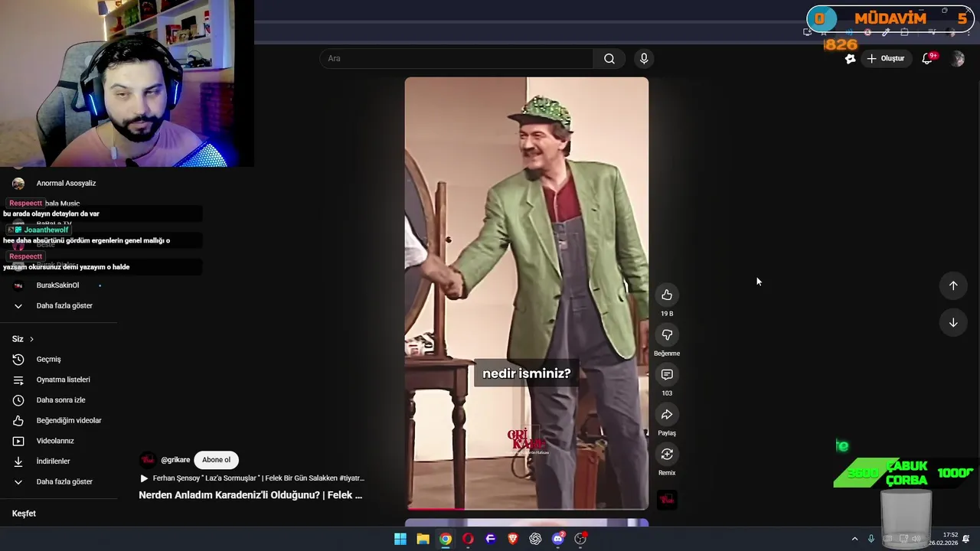Open the sound source thumbnail below Remix
The height and width of the screenshot is (551, 980).
pos(667,500)
